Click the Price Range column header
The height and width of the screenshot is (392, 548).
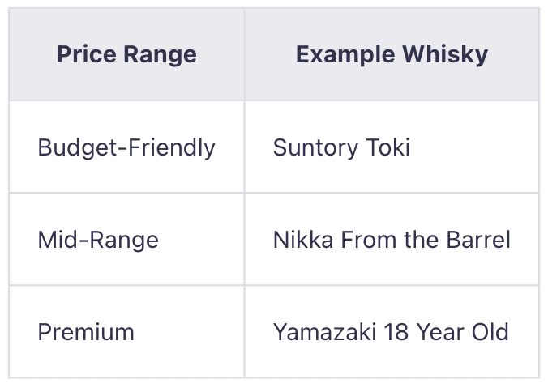click(126, 55)
